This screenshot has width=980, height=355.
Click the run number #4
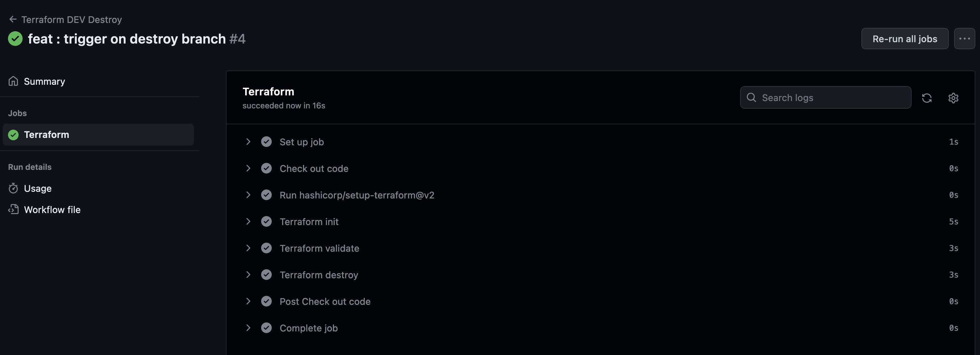coord(238,39)
